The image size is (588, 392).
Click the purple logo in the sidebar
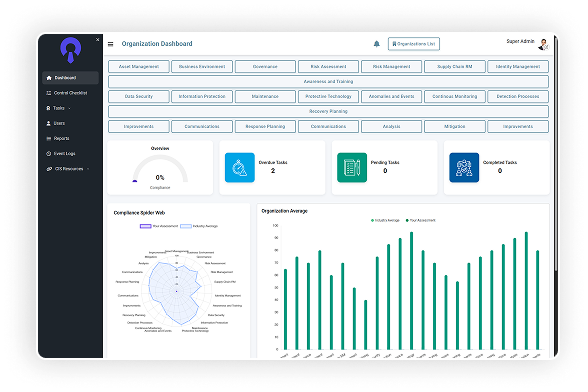coord(70,50)
